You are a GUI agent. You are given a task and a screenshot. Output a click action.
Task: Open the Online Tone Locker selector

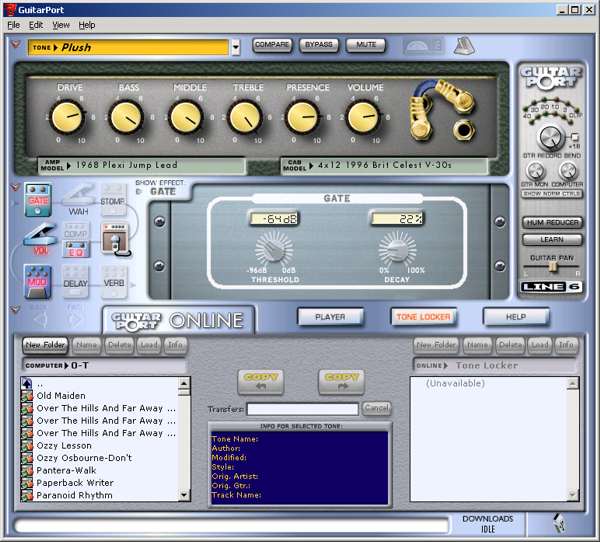494,366
